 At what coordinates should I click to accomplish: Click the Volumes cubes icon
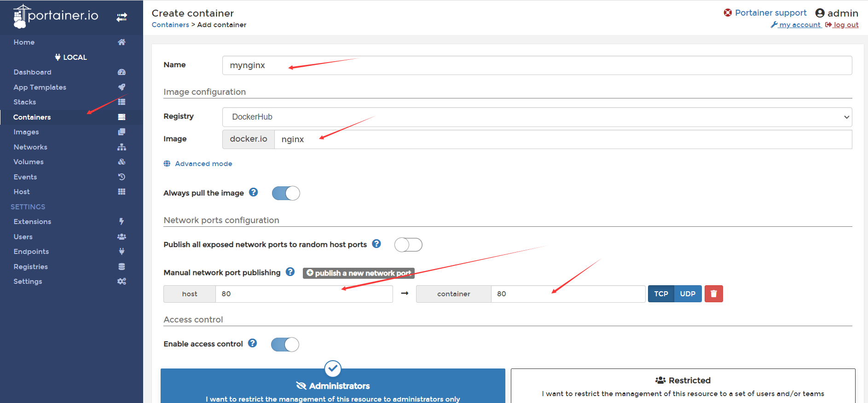122,162
